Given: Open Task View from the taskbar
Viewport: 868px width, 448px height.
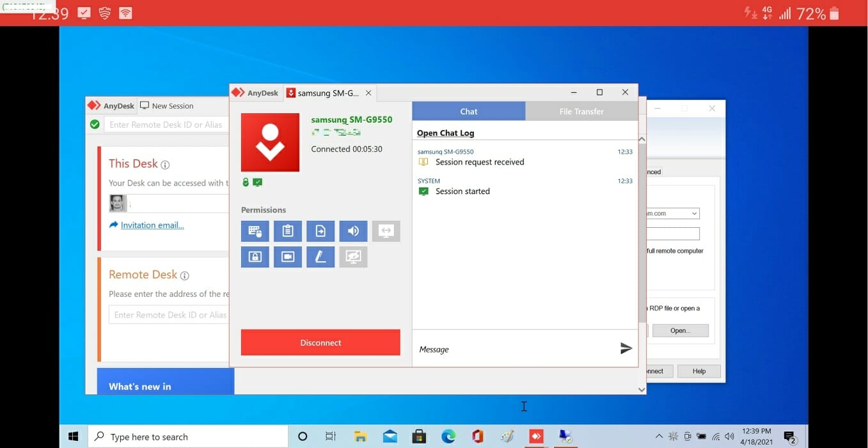Looking at the screenshot, I should click(x=331, y=436).
